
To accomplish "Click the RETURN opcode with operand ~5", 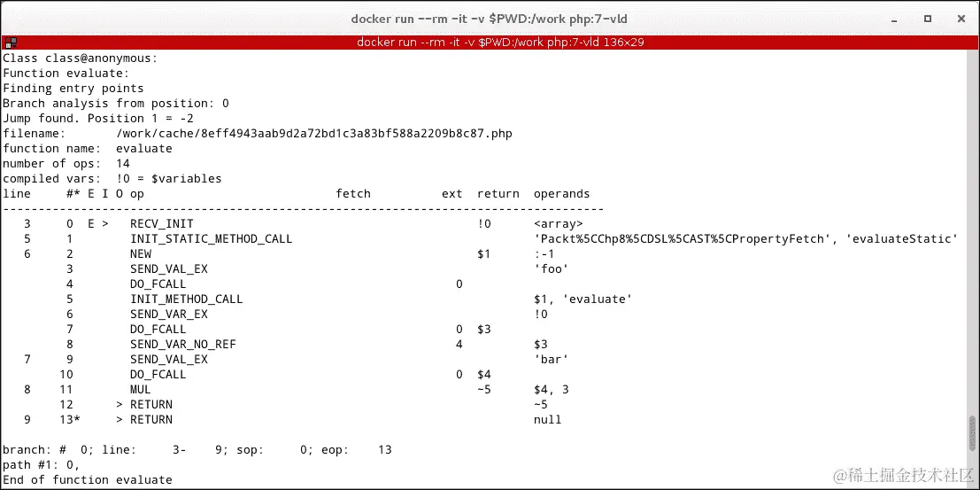I will click(151, 404).
